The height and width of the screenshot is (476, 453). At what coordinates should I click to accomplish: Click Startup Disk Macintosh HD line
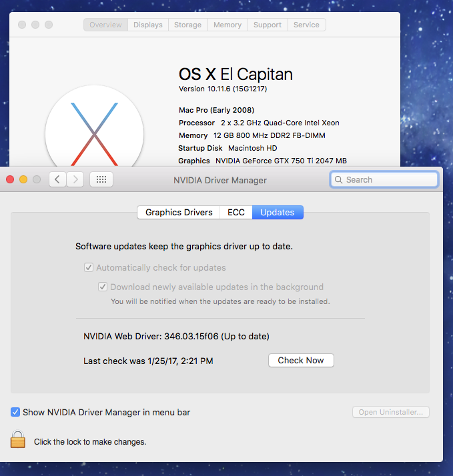click(228, 148)
